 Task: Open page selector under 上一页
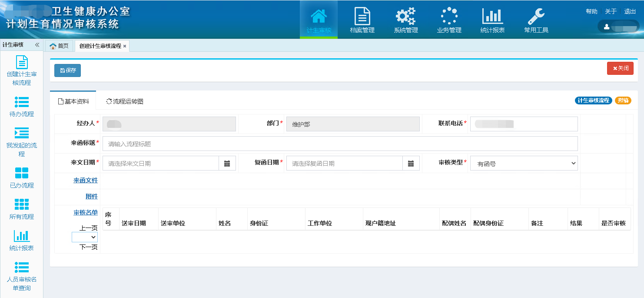click(85, 237)
